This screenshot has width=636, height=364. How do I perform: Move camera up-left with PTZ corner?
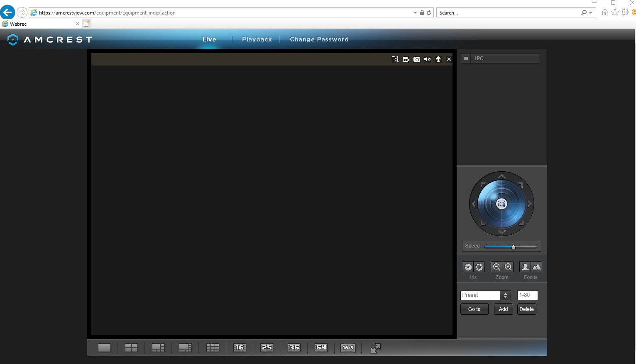[483, 185]
